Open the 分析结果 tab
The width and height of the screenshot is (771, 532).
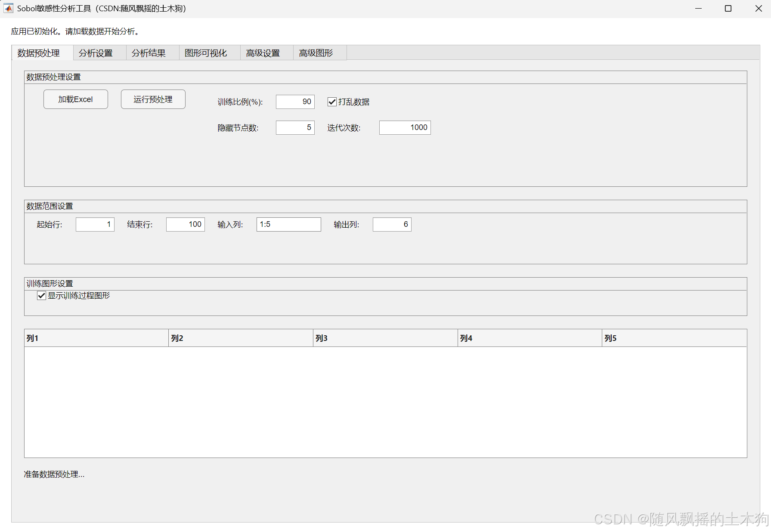[152, 53]
